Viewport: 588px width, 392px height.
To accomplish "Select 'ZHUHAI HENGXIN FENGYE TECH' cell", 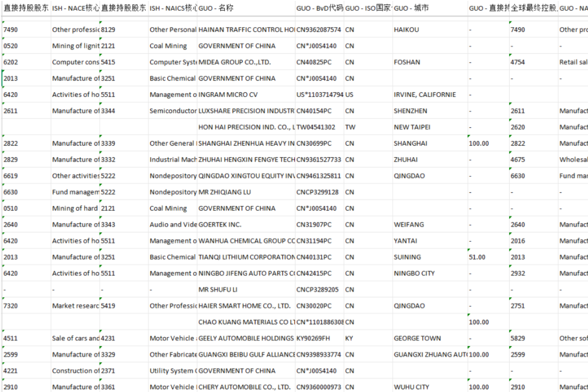I will (x=246, y=160).
